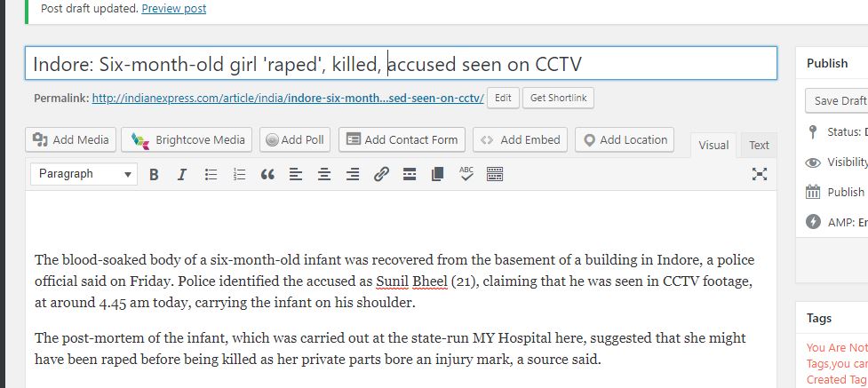Toggle bold formatting in the editor
Viewport: 868px width, 388px height.
[154, 175]
